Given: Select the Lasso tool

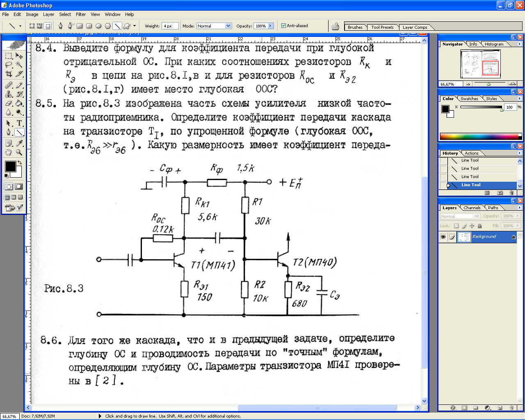Looking at the screenshot, I should 9,65.
